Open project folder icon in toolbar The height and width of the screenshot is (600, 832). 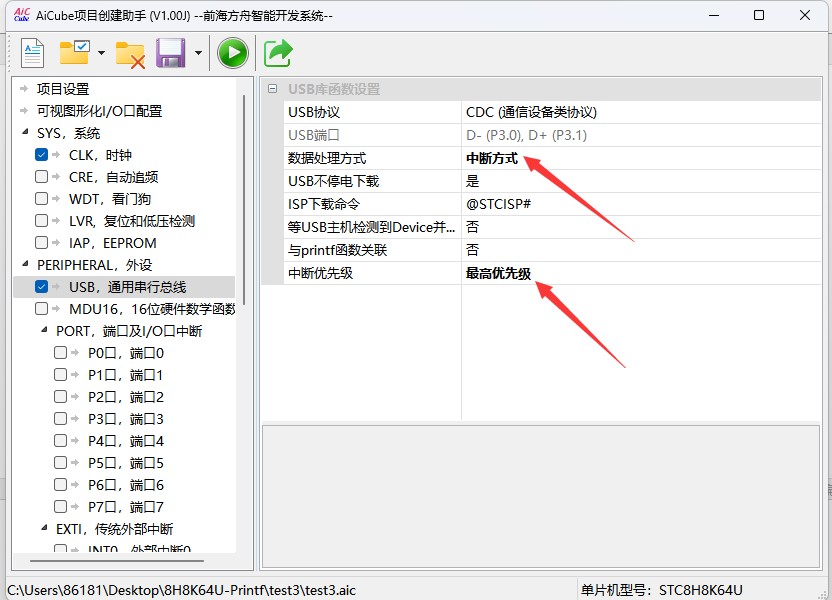click(74, 53)
